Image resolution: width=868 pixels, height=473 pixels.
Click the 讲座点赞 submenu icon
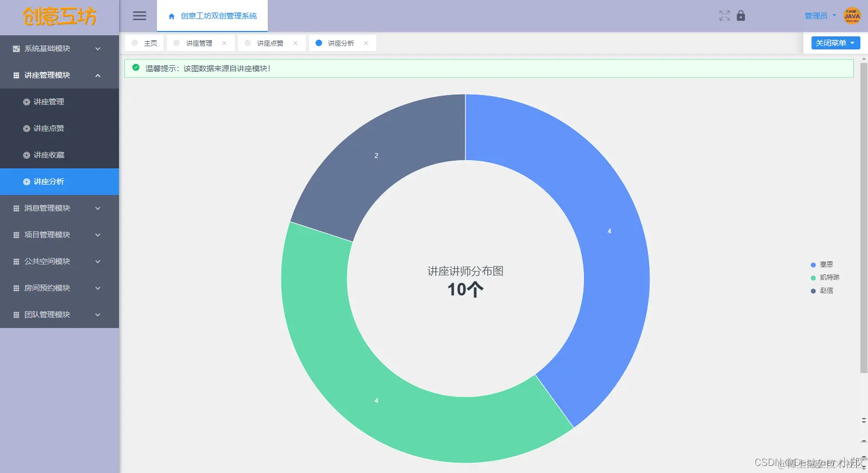pyautogui.click(x=26, y=129)
